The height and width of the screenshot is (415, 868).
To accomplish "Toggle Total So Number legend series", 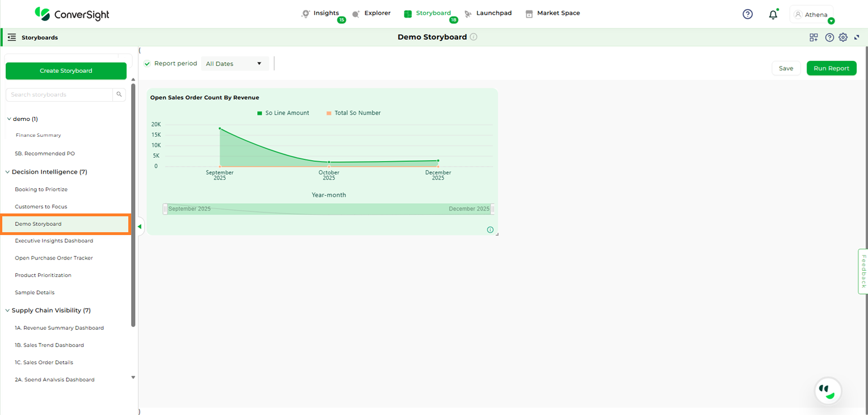I will click(353, 113).
